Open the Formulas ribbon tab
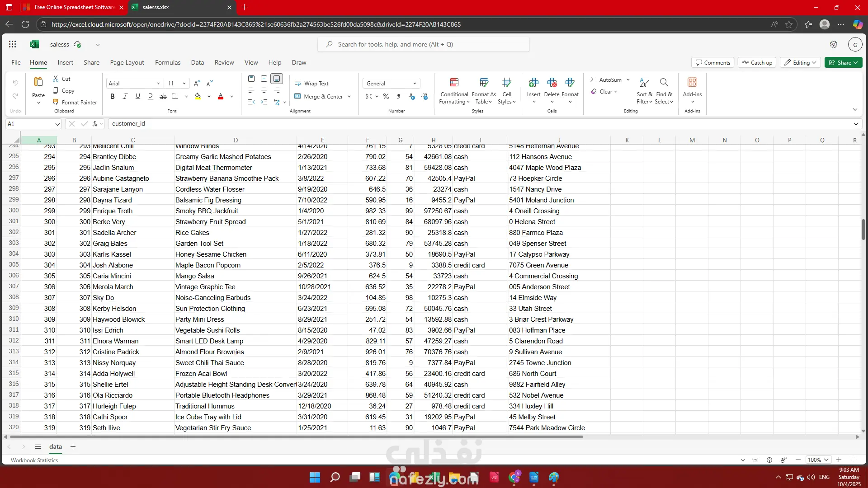Image resolution: width=868 pixels, height=488 pixels. click(167, 62)
